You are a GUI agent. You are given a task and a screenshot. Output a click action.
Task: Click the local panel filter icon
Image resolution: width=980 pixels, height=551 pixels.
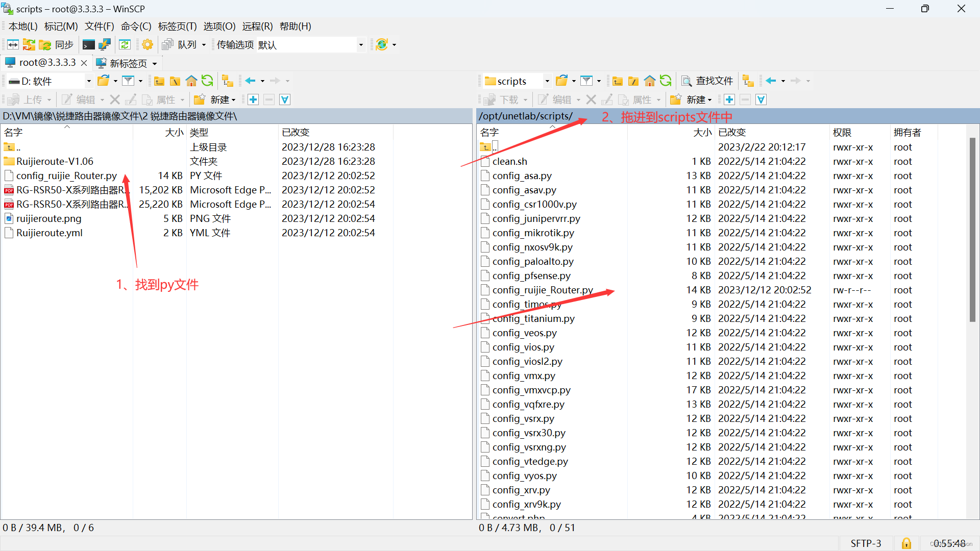point(129,81)
